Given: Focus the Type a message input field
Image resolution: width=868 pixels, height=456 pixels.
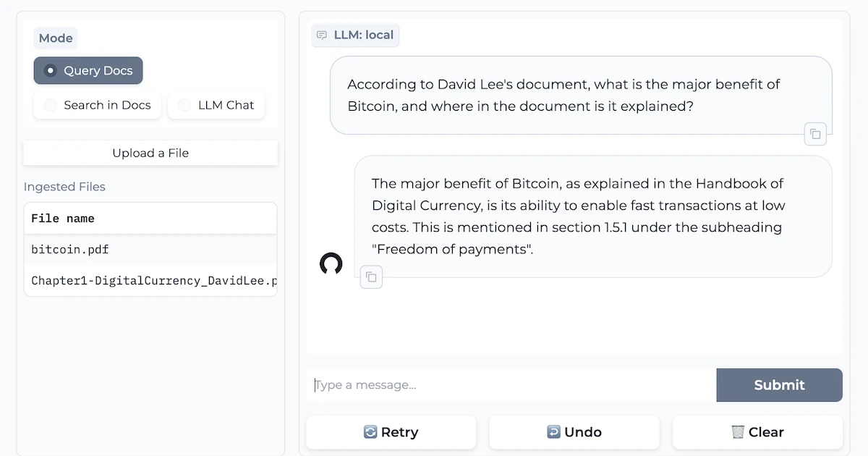Looking at the screenshot, I should tap(511, 385).
